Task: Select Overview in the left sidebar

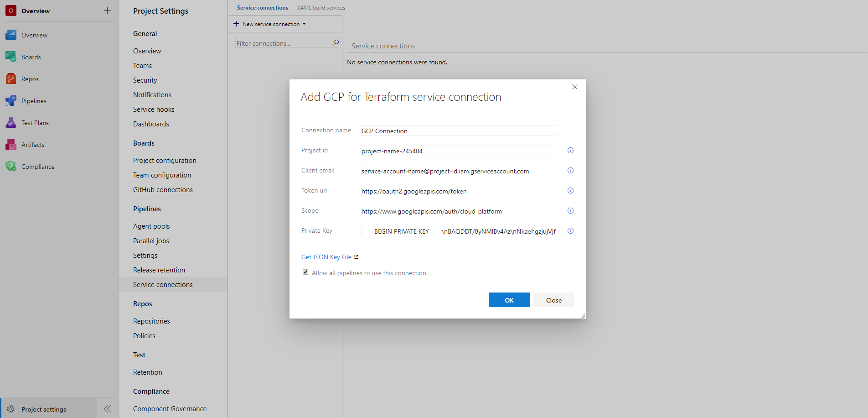Action: pos(34,35)
